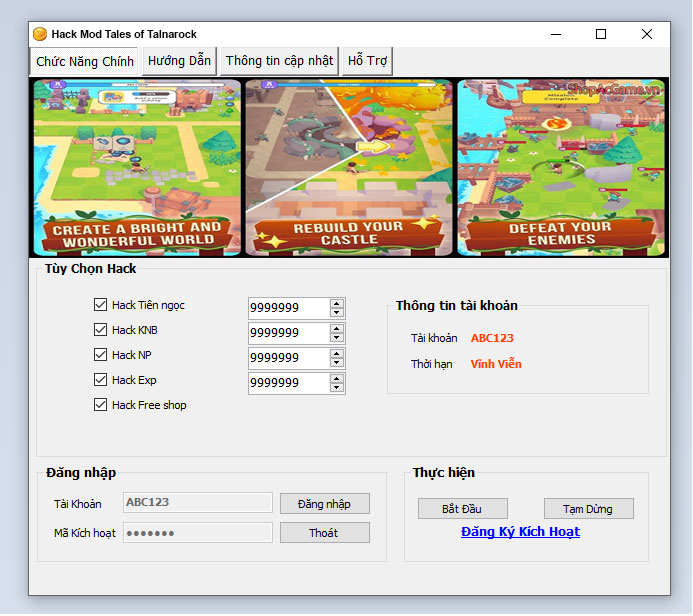The height and width of the screenshot is (616, 693).
Task: Click the gold coin app icon in title bar
Action: [x=40, y=34]
